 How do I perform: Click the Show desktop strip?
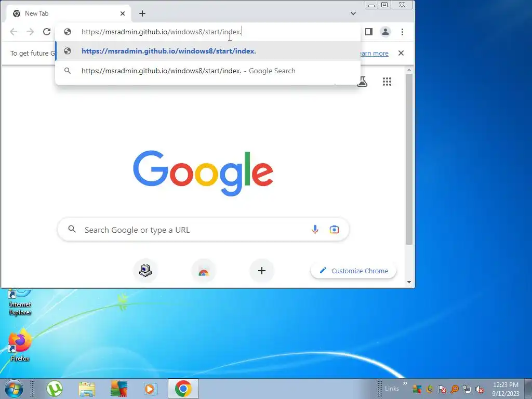528,389
